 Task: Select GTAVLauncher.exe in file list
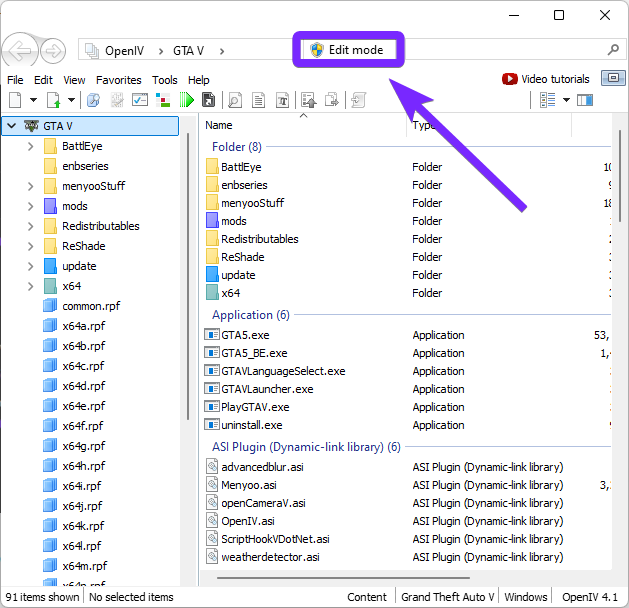point(267,389)
